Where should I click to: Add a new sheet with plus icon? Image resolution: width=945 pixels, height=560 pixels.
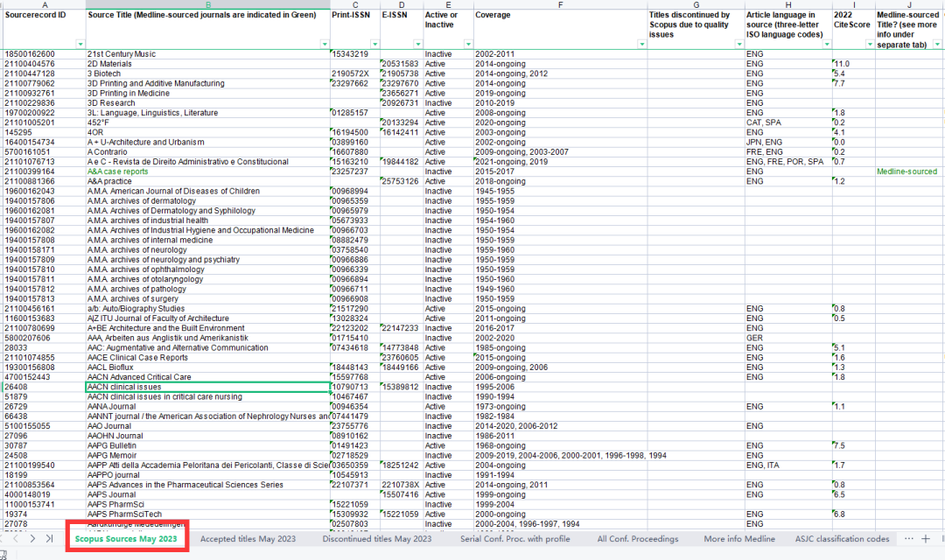pyautogui.click(x=926, y=539)
